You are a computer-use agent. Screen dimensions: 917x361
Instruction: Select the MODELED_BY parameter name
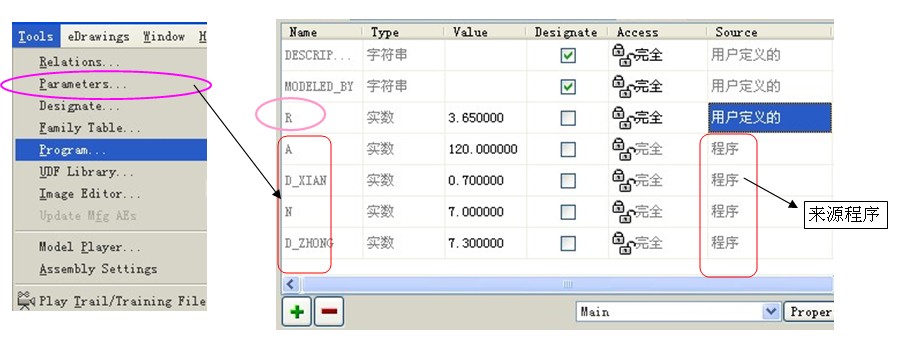click(319, 87)
